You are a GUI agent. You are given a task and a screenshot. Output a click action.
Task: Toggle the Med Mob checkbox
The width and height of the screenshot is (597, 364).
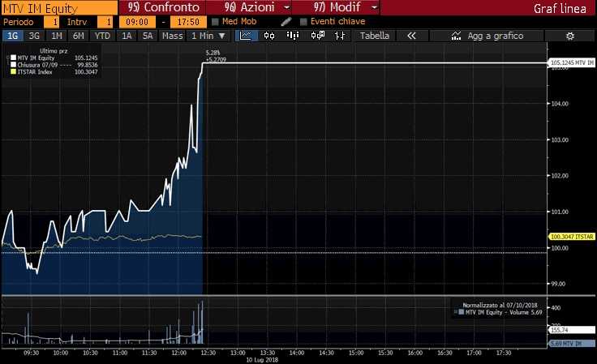coord(215,22)
